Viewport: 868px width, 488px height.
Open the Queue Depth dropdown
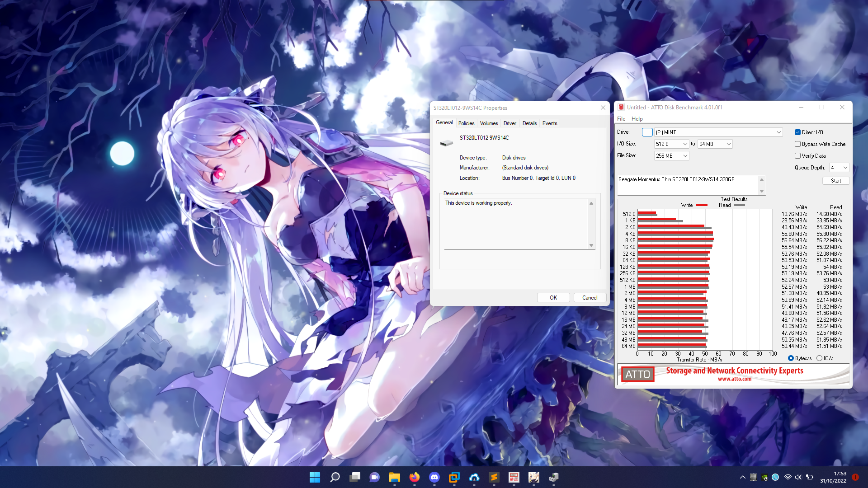click(x=839, y=168)
